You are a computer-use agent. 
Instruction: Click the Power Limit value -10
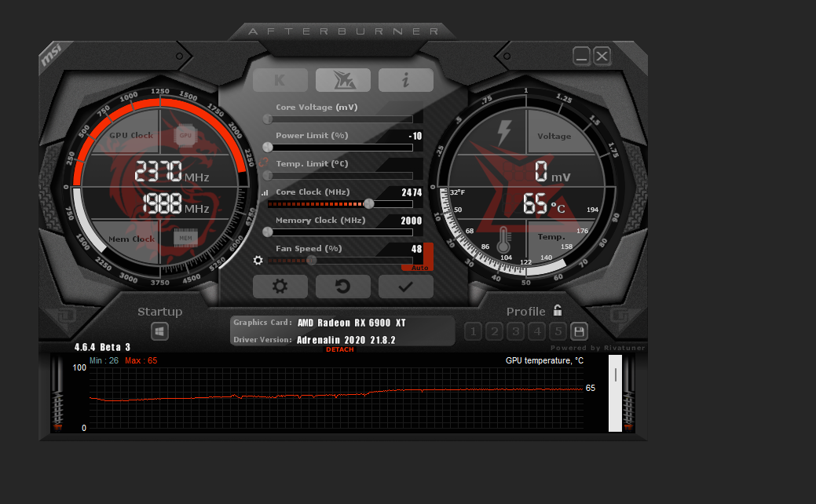[x=415, y=136]
